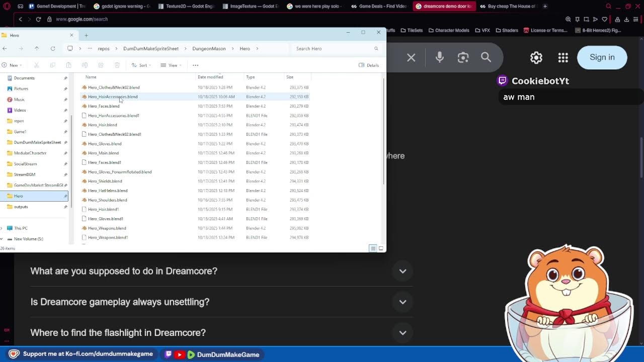The width and height of the screenshot is (644, 362).
Task: Switch to large thumbnails view in Explorer
Action: coord(381,248)
